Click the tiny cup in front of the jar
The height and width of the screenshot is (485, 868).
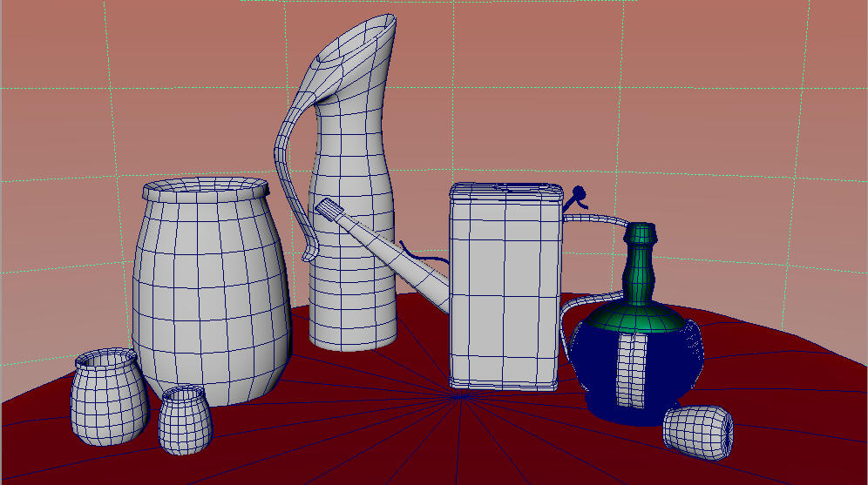(186, 420)
